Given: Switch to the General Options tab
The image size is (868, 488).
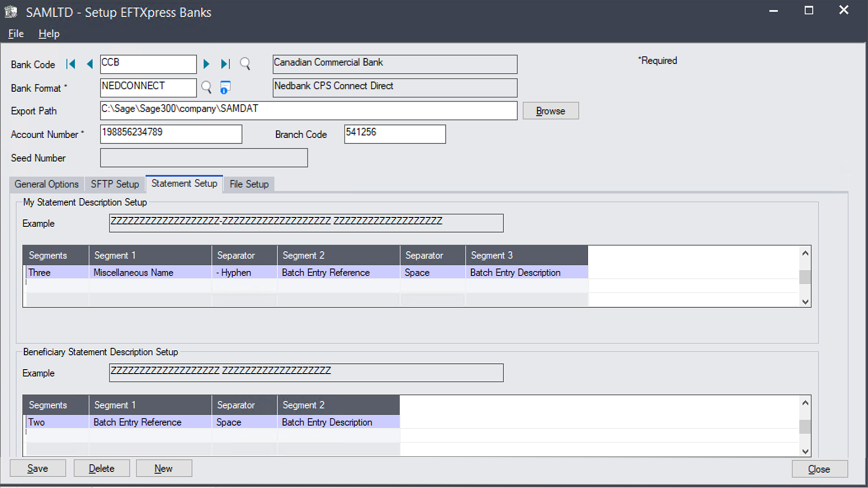Looking at the screenshot, I should coord(46,184).
